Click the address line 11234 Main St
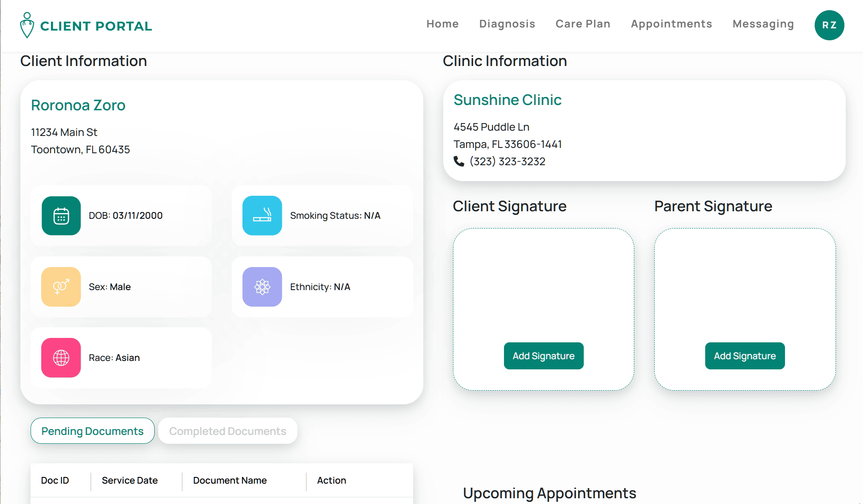This screenshot has height=504, width=863. (x=64, y=132)
